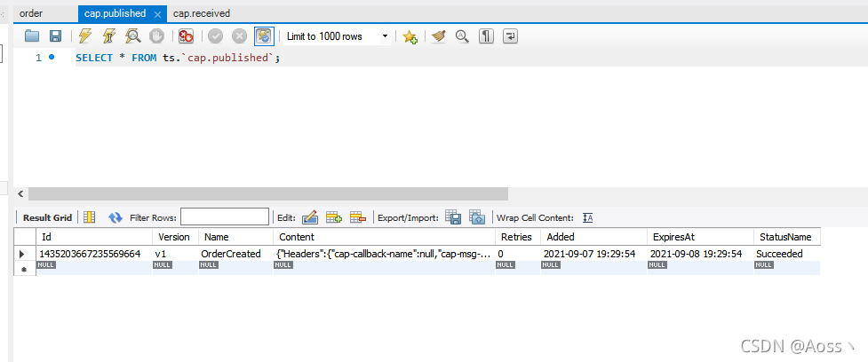Select the Retries cell with value 0

(518, 254)
